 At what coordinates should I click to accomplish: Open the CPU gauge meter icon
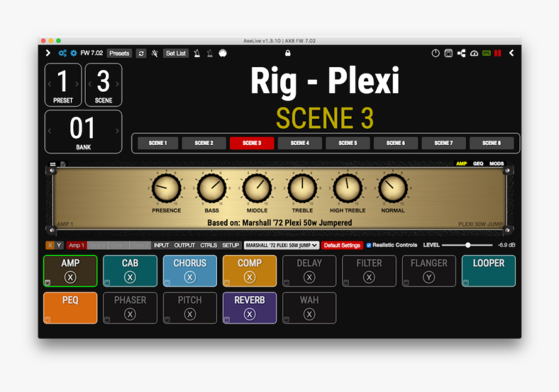(x=474, y=53)
